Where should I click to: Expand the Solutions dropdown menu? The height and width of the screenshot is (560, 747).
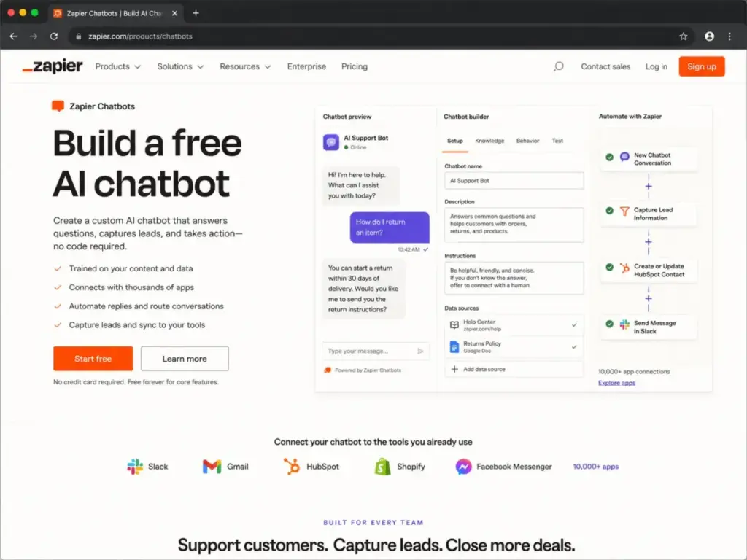[180, 66]
